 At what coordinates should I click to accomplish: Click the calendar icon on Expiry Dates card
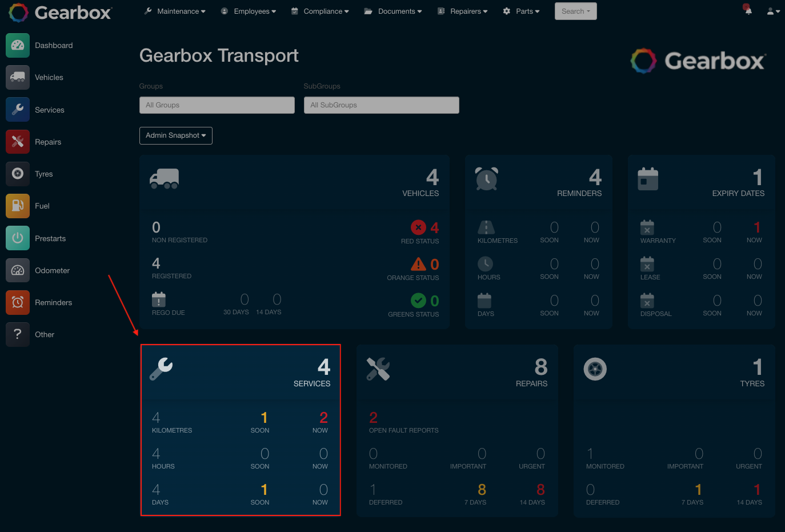tap(648, 179)
